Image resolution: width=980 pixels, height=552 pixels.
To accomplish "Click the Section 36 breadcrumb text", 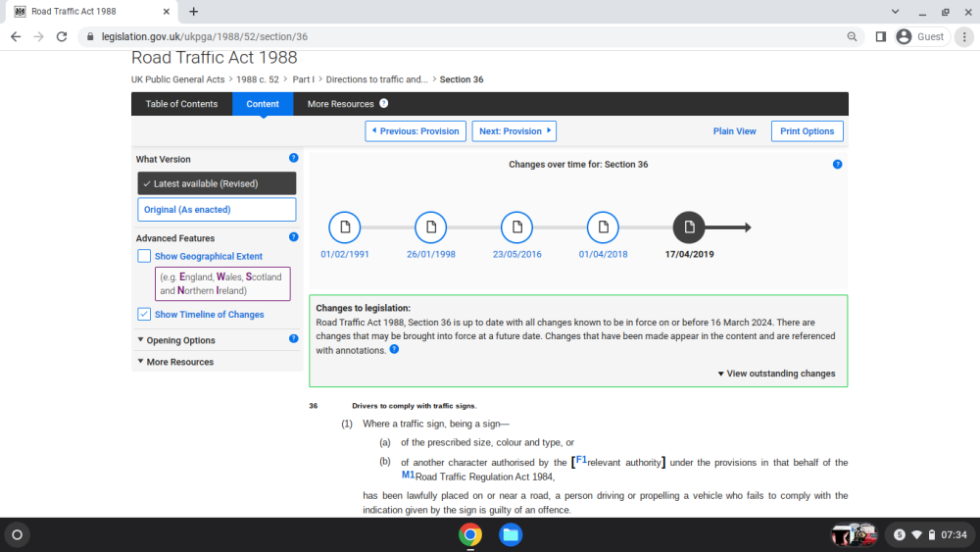I will [x=462, y=79].
